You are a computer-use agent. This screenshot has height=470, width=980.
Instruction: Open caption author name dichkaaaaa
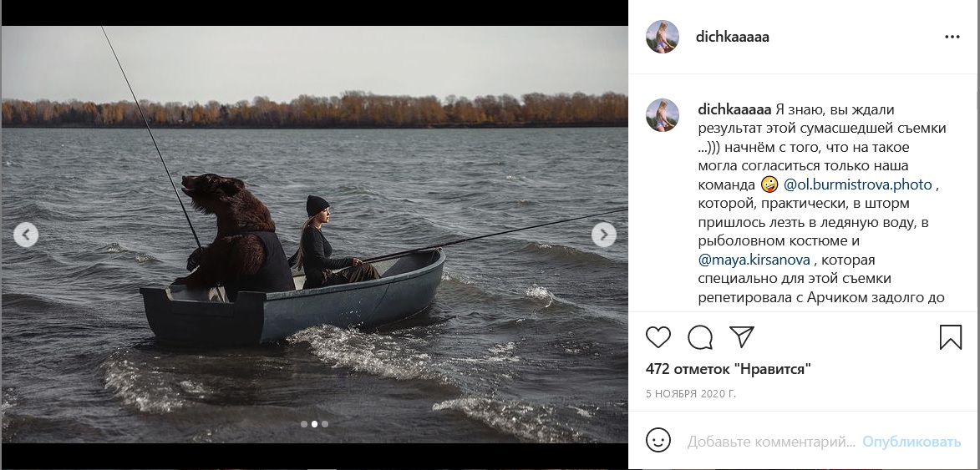[734, 110]
